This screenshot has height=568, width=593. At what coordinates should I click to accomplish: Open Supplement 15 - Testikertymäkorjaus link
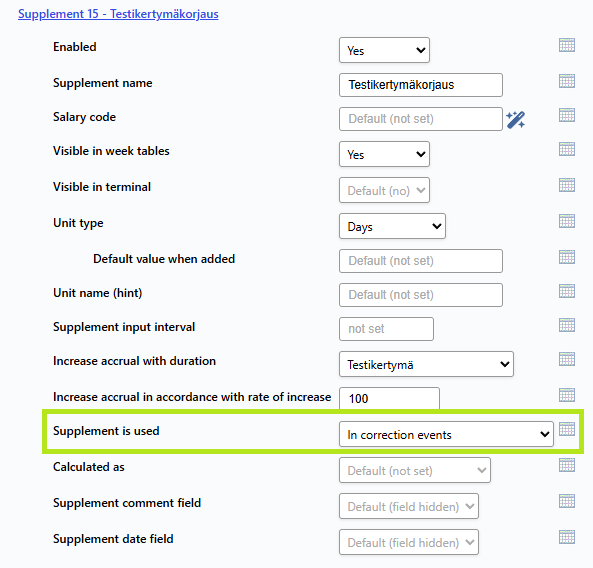(x=118, y=14)
